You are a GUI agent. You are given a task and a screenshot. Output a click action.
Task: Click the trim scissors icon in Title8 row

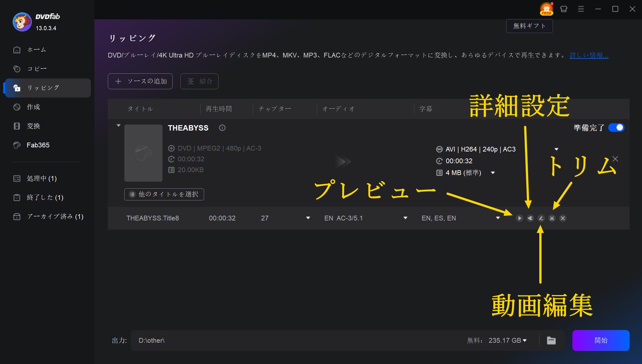point(552,218)
